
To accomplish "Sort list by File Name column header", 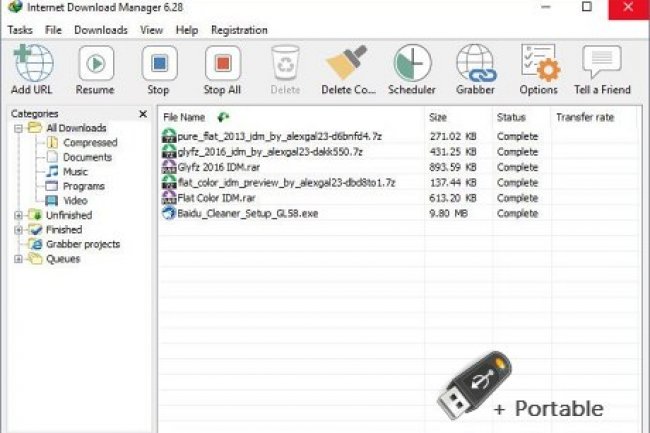I will (x=184, y=117).
